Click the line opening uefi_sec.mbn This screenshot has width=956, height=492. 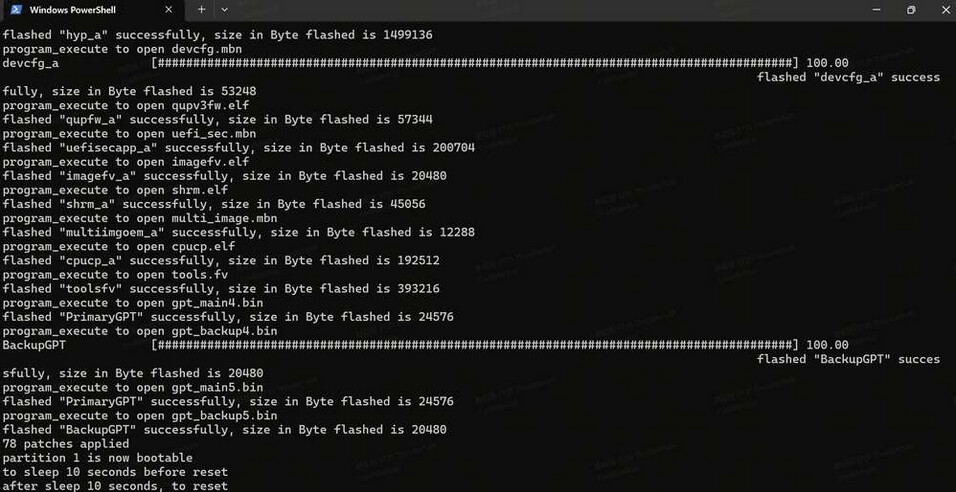129,133
